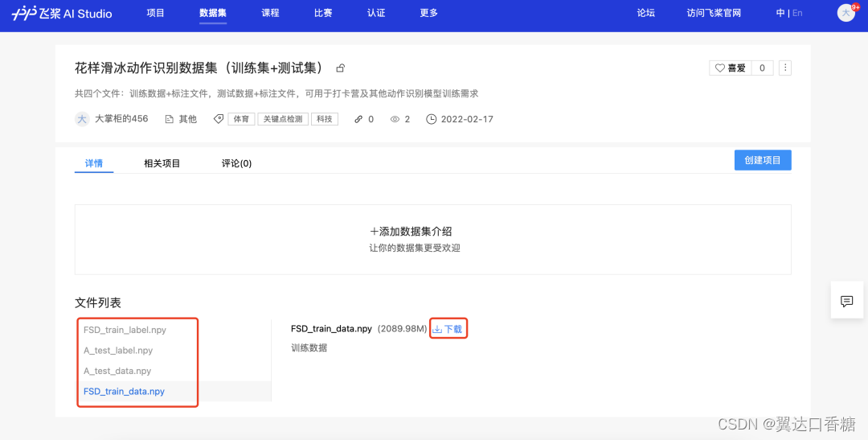868x440 pixels.
Task: Click the download icon next to 下载
Action: pos(437,329)
